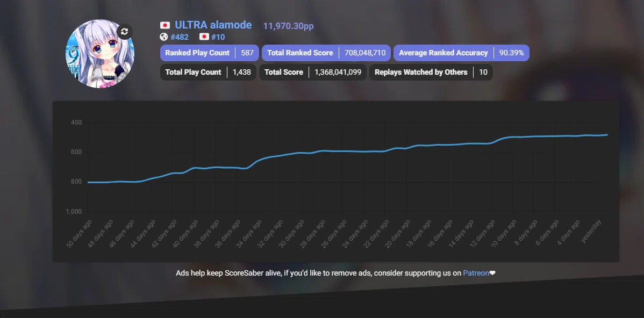Click the 50 days ago axis label

[79, 233]
